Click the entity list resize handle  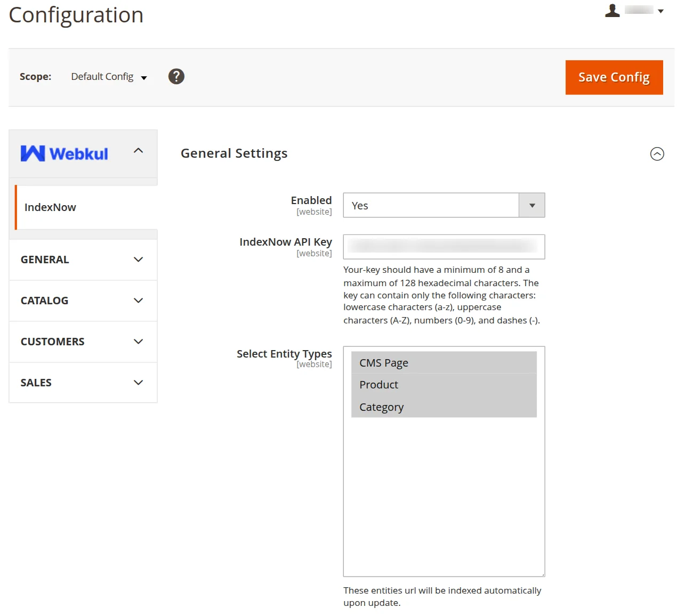point(543,574)
